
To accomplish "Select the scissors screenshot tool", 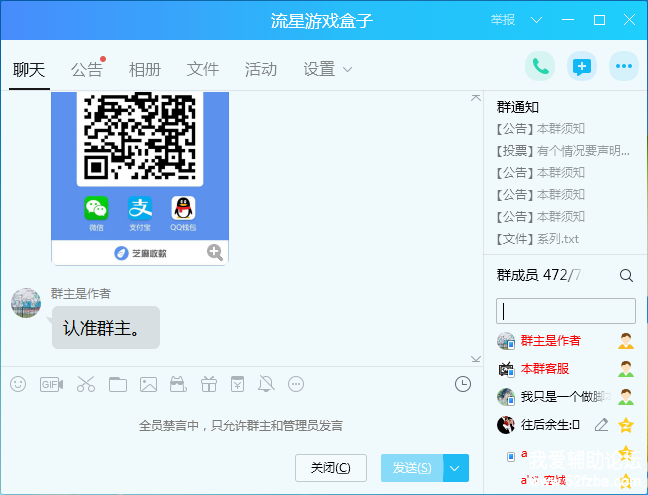I will click(x=85, y=384).
